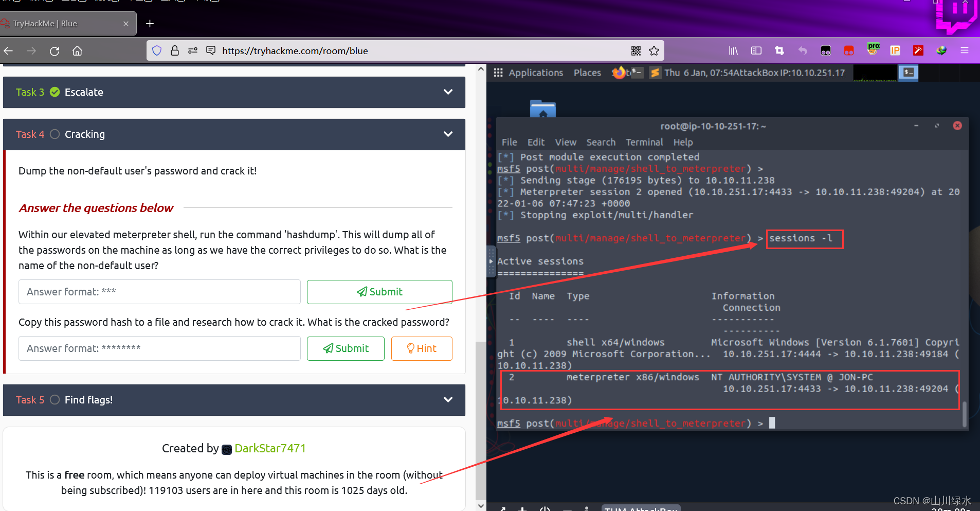Toggle the split-view divider handle
The height and width of the screenshot is (511, 980).
pyautogui.click(x=491, y=261)
